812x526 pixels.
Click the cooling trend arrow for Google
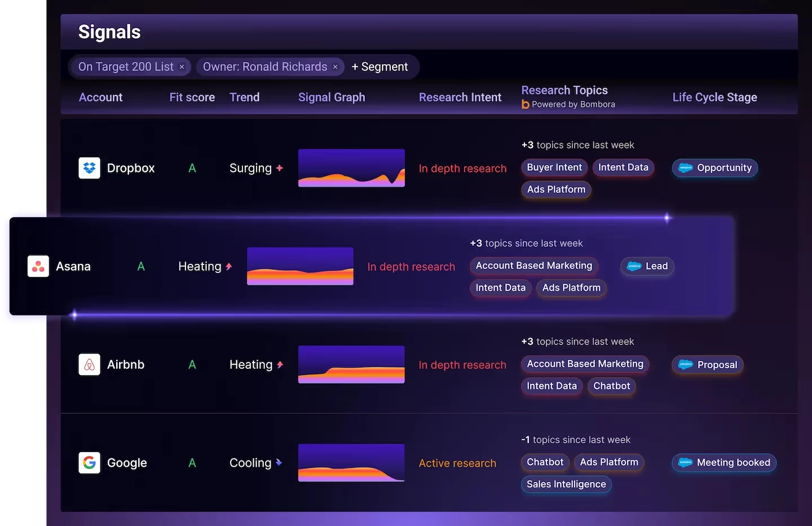(279, 463)
